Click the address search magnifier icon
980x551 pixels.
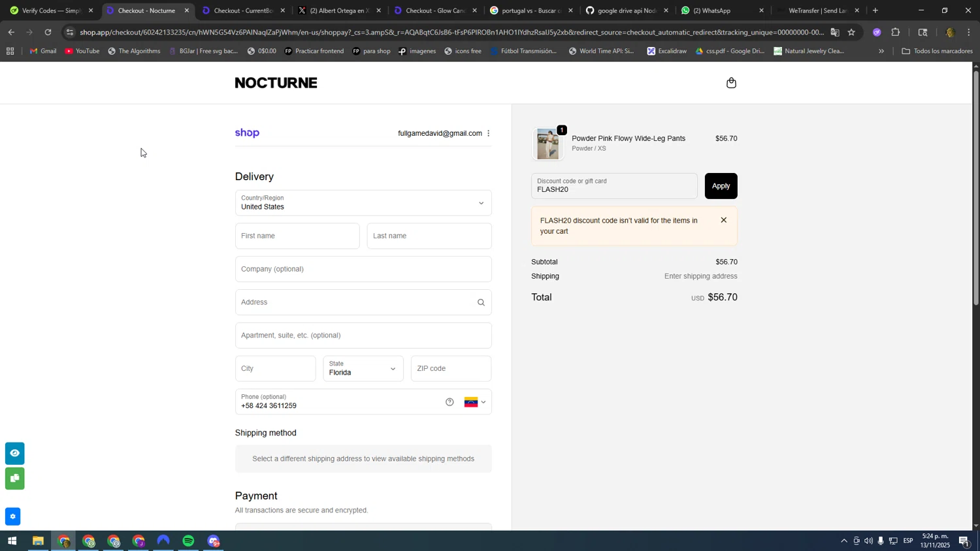(481, 302)
